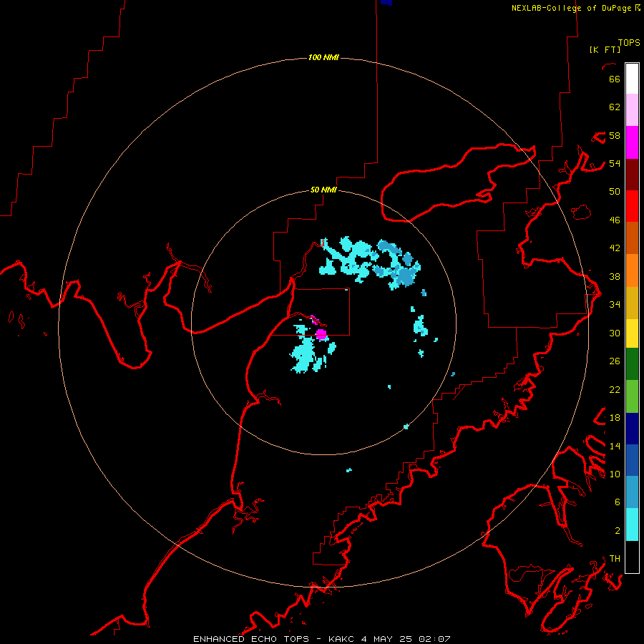
Task: Click the "TH" legend label
Action: click(615, 559)
